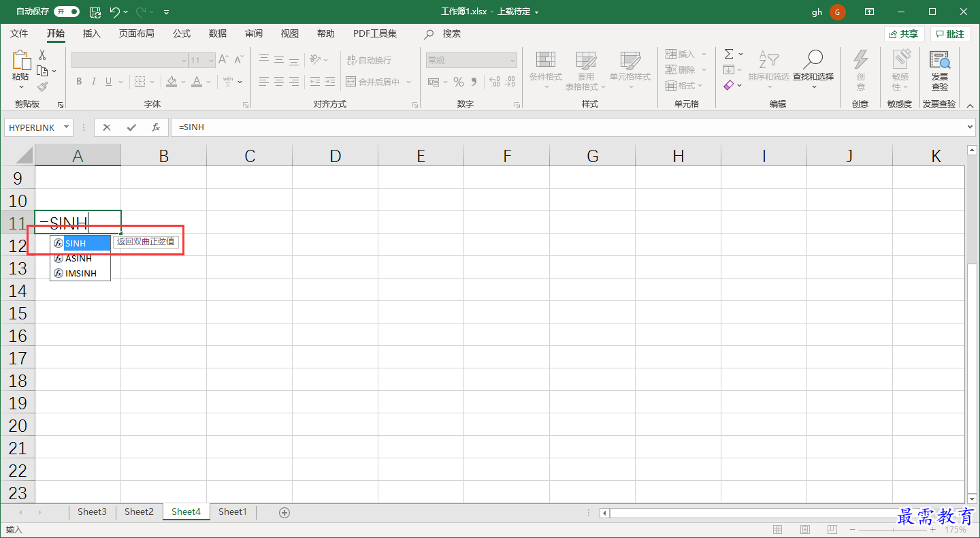This screenshot has width=980, height=538.
Task: Click the Increase Font Size icon
Action: [x=223, y=60]
